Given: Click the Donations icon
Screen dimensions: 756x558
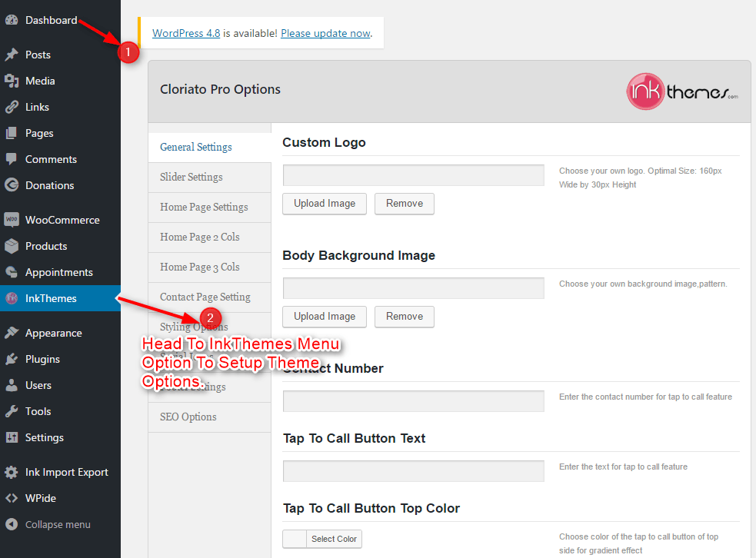Looking at the screenshot, I should pyautogui.click(x=12, y=185).
